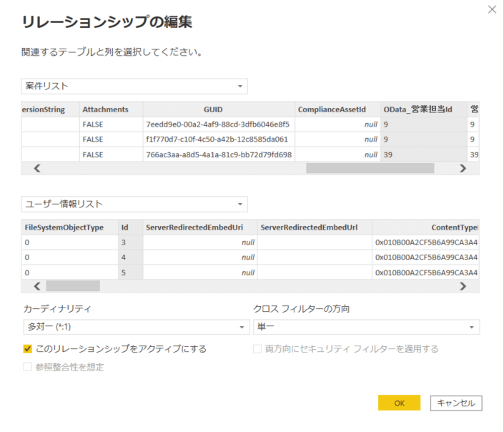Click Id cell with value 5
This screenshot has height=432, width=504.
[x=131, y=273]
